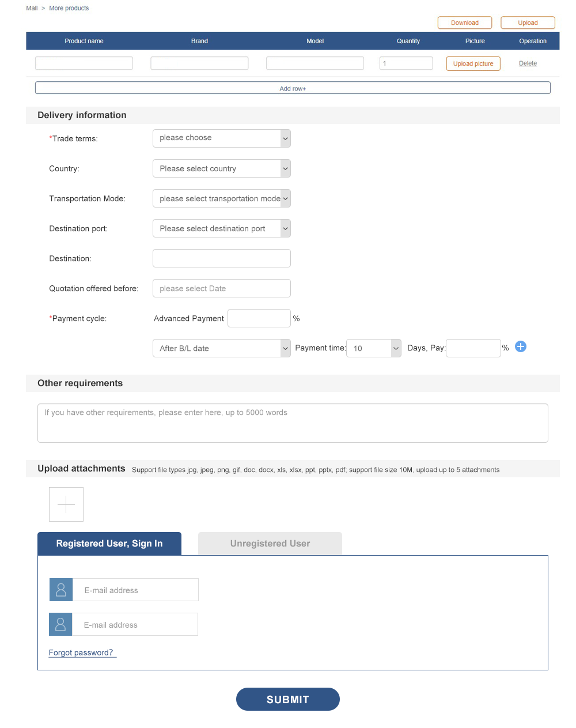This screenshot has height=728, width=576.
Task: Click the Upload picture button
Action: (473, 63)
